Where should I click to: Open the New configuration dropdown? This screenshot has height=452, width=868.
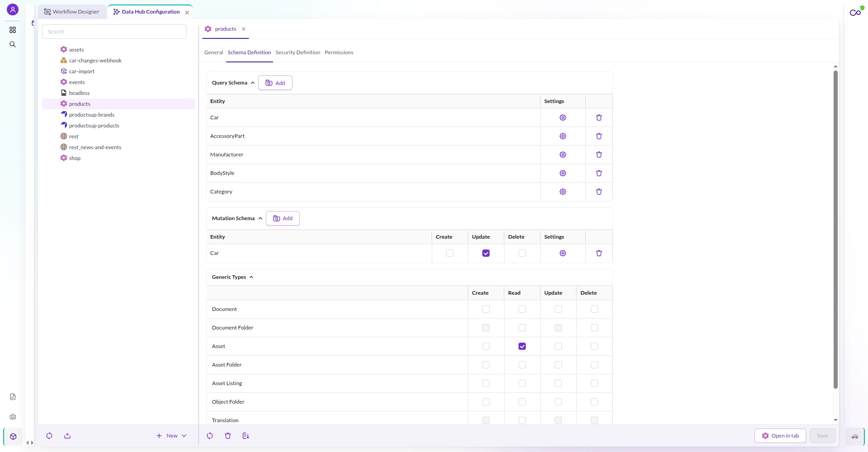[x=172, y=436]
